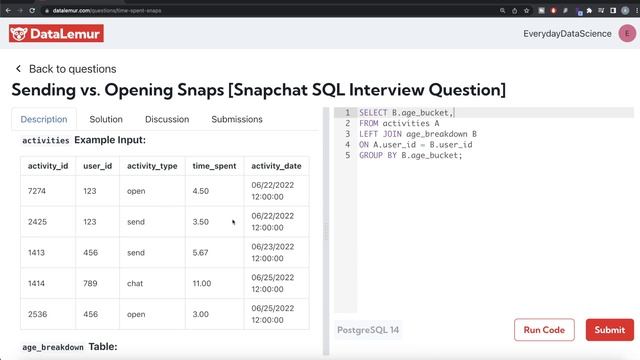This screenshot has height=360, width=640.
Task: Open the PostgreSQL 14 version selector
Action: click(x=368, y=330)
